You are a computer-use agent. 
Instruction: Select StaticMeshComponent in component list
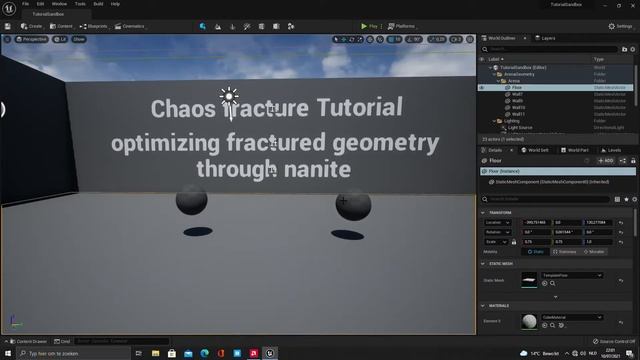[549, 182]
